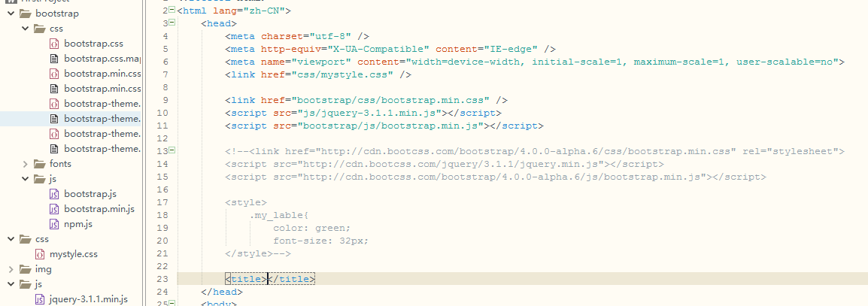
Task: Select the bootstrap folder label
Action: click(57, 14)
